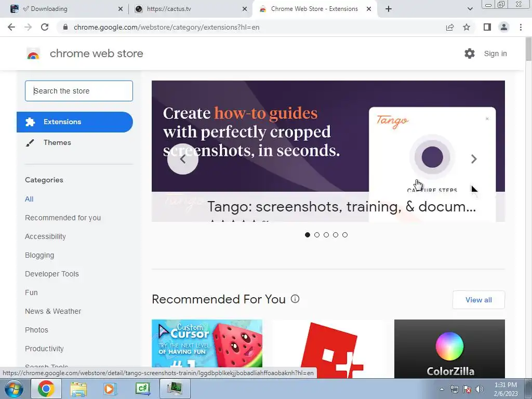532x399 pixels.
Task: Close the Downloading tab
Action: pyautogui.click(x=121, y=9)
